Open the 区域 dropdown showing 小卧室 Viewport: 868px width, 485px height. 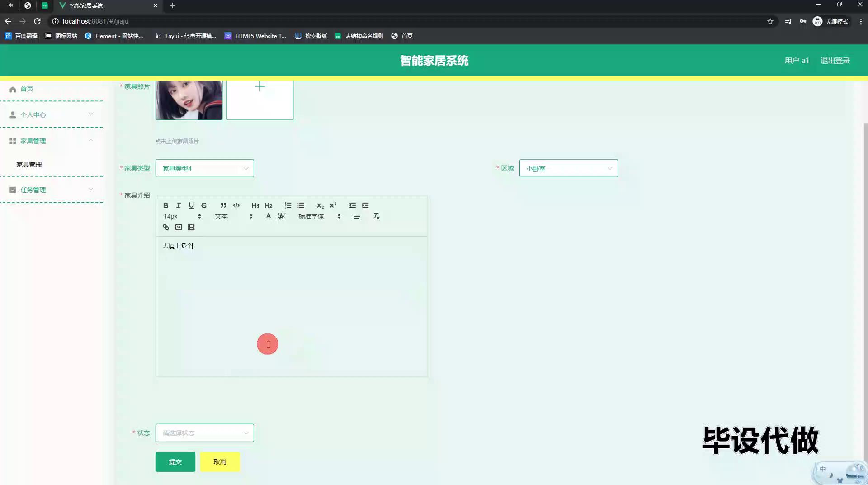point(568,168)
